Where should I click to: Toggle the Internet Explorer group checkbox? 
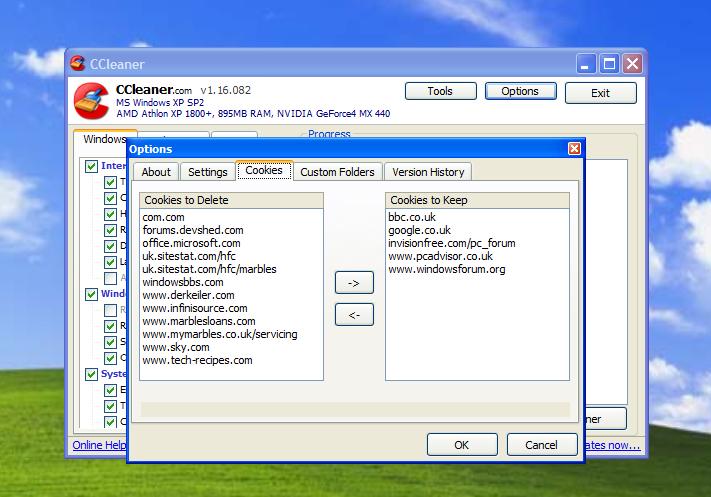click(91, 166)
